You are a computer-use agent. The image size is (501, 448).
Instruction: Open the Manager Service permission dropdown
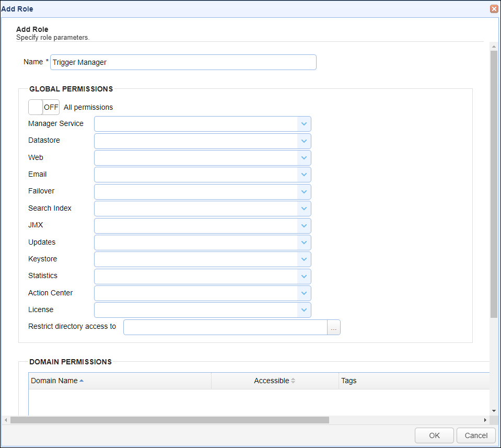pos(304,124)
